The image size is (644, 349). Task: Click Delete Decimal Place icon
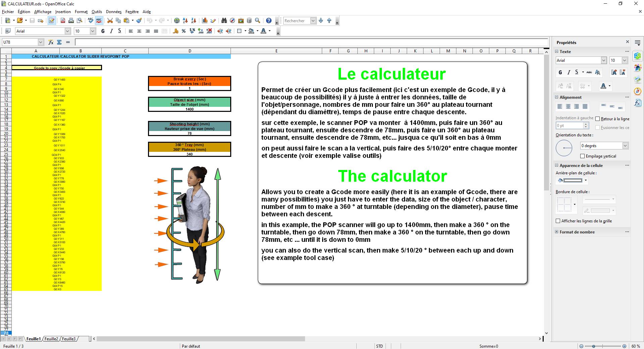click(x=209, y=31)
